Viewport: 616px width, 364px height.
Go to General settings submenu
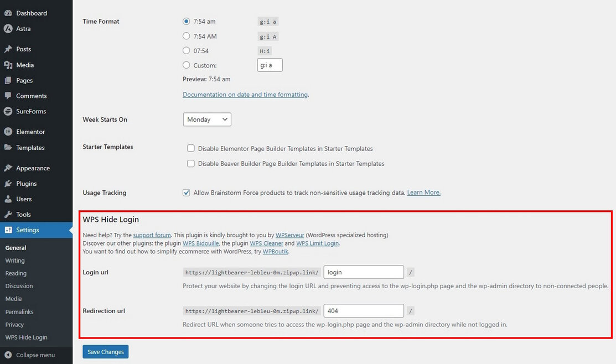point(15,248)
